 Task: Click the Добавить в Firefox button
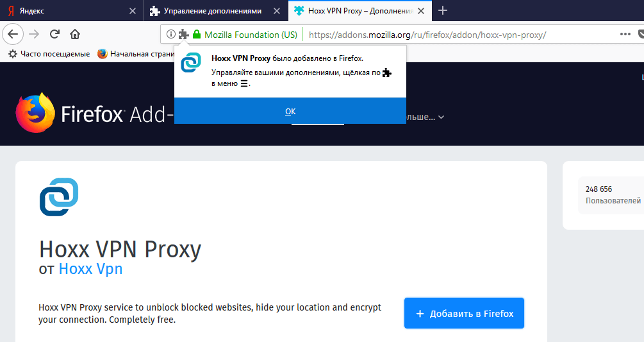pos(464,313)
